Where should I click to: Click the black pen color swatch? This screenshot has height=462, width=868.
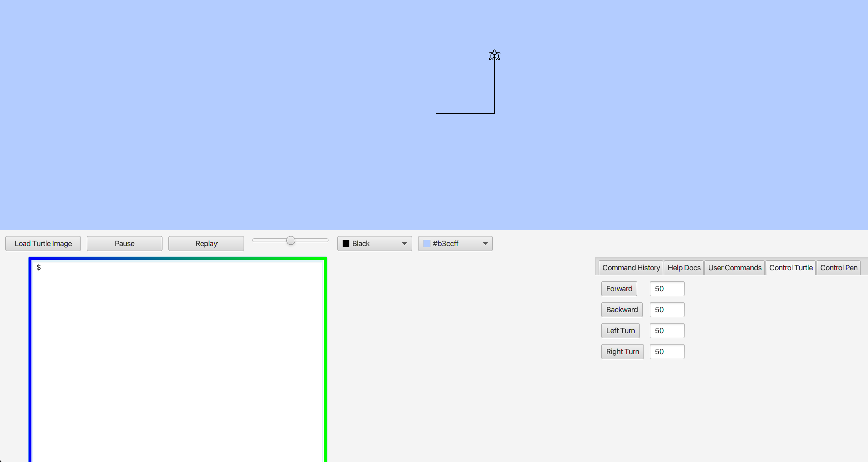346,244
